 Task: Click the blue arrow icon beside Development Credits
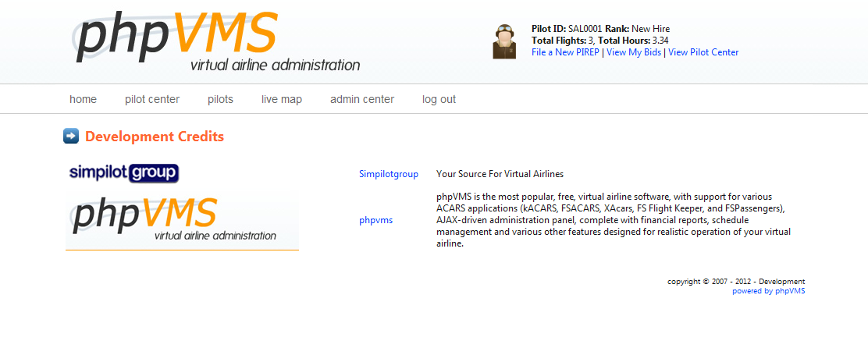tap(71, 137)
